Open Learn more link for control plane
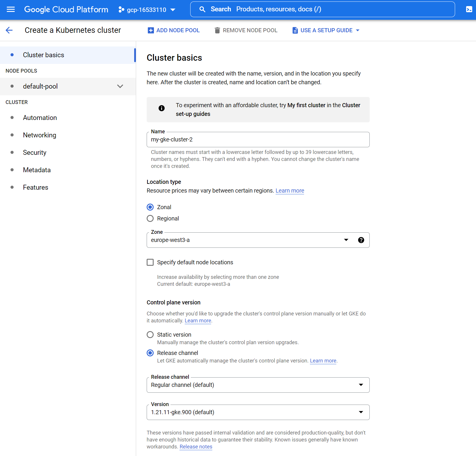This screenshot has height=456, width=476. [x=198, y=321]
